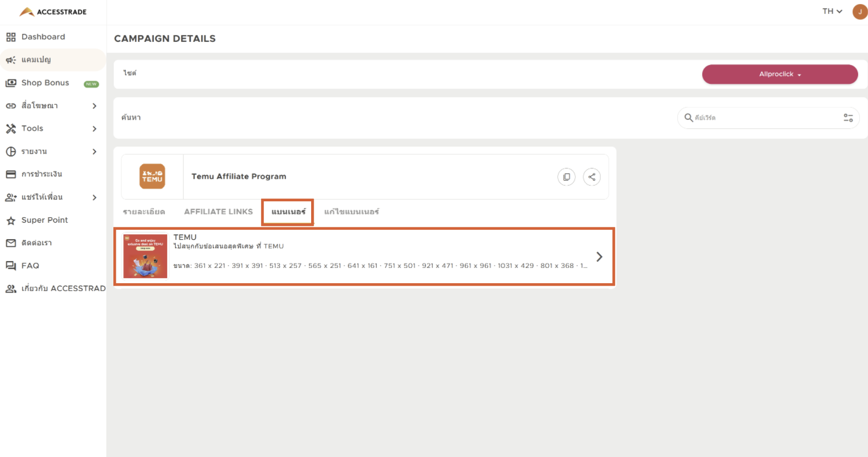The width and height of the screenshot is (868, 457).
Task: Share the Temu Affiliate Program
Action: 592,177
